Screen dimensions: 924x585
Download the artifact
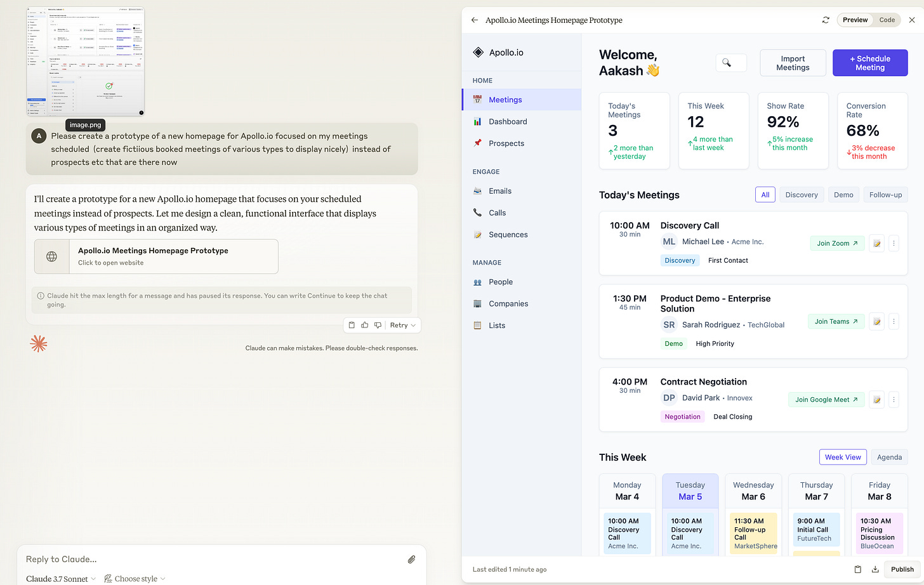(x=875, y=569)
